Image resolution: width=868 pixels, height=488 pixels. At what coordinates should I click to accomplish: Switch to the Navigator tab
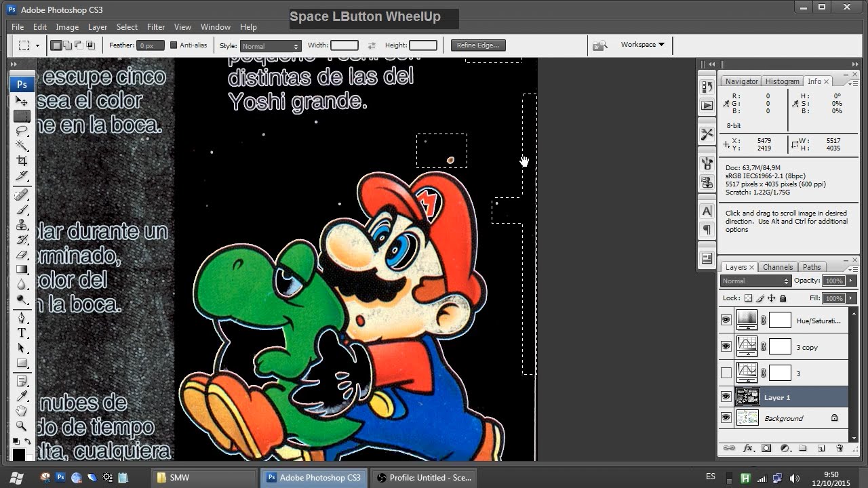tap(741, 81)
